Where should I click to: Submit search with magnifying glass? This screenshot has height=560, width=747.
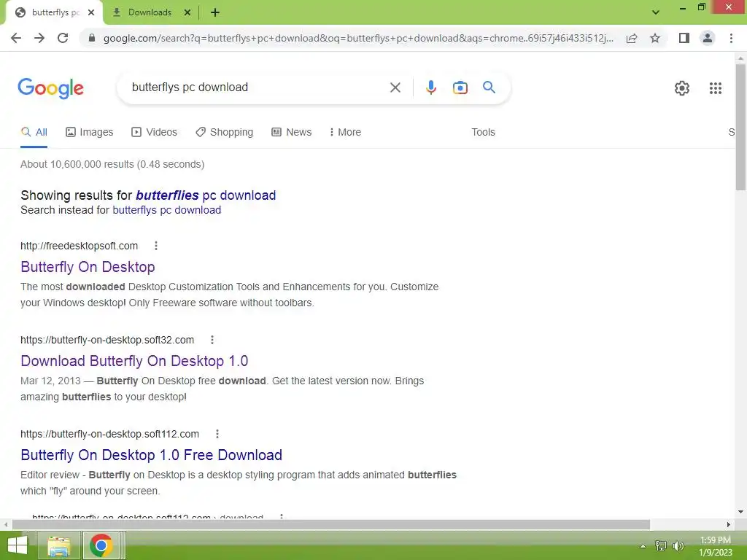pyautogui.click(x=489, y=87)
